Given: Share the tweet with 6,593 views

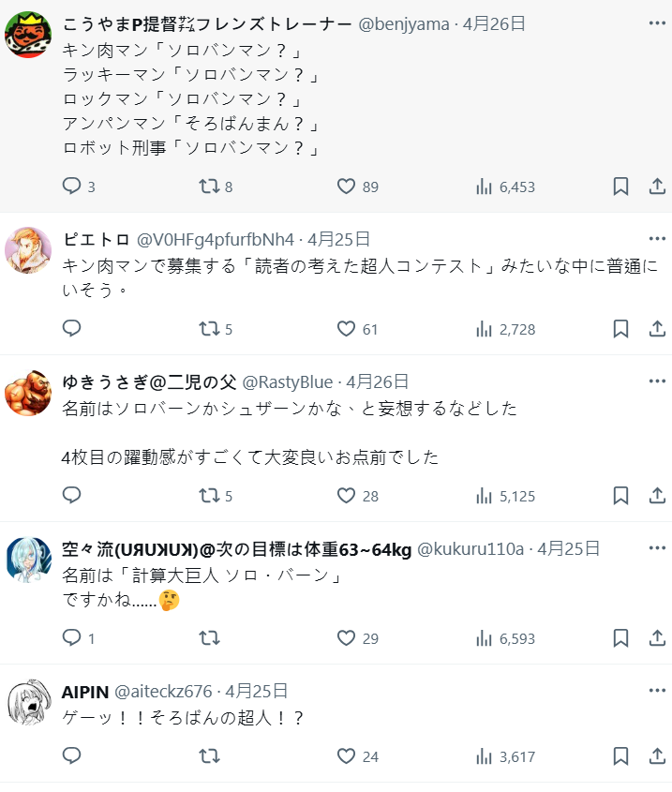Looking at the screenshot, I should 657,638.
